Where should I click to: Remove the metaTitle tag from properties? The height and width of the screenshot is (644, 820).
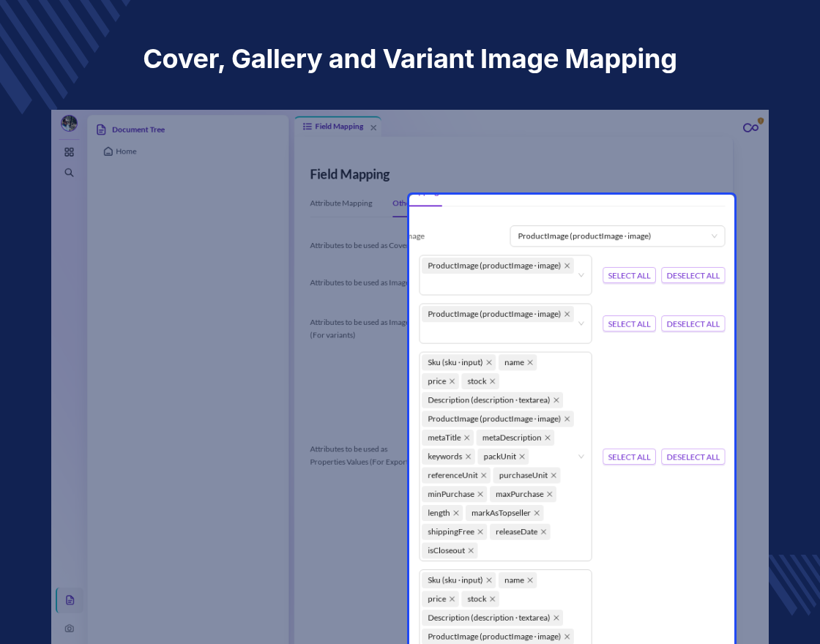(x=466, y=438)
